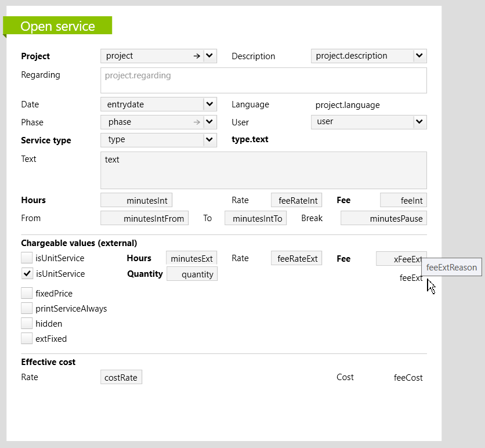
Task: Expand the User dropdown
Action: [420, 122]
